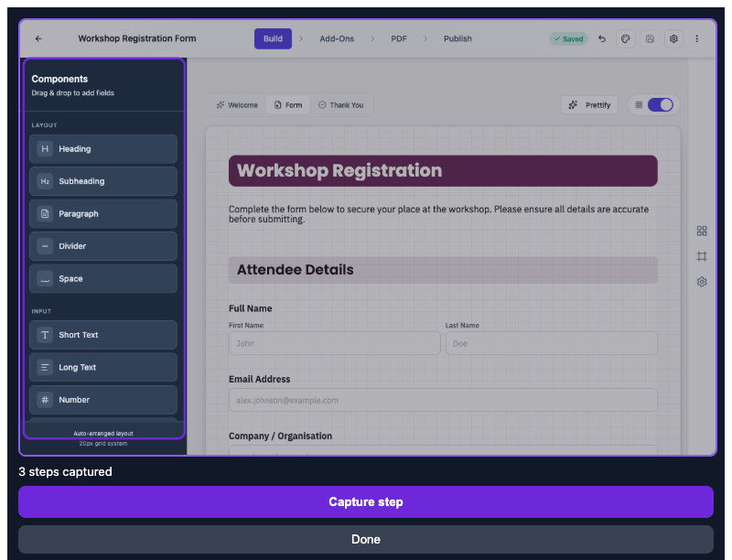Viewport: 732px width, 560px height.
Task: Click the Email Address field label
Action: pos(259,380)
